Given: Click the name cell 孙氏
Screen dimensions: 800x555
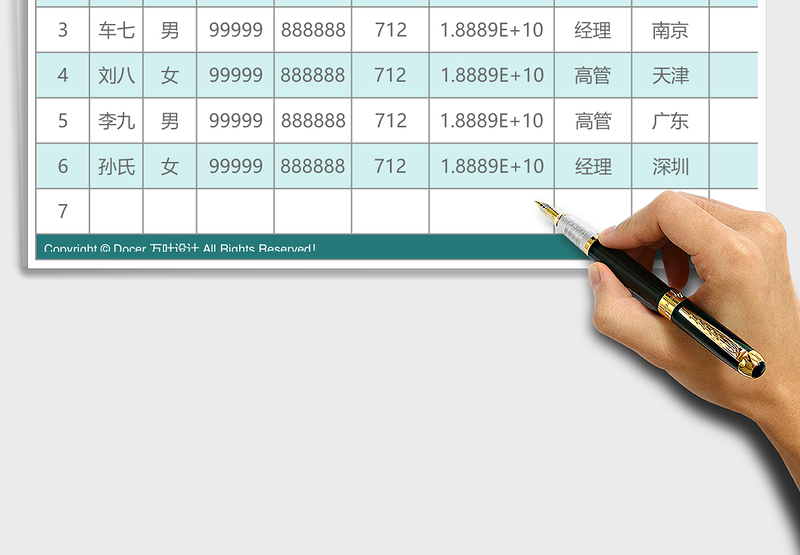Looking at the screenshot, I should [x=116, y=167].
